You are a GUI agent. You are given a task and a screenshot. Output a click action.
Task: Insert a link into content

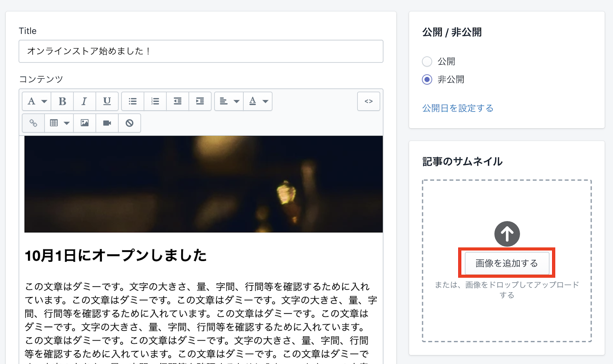pyautogui.click(x=33, y=123)
